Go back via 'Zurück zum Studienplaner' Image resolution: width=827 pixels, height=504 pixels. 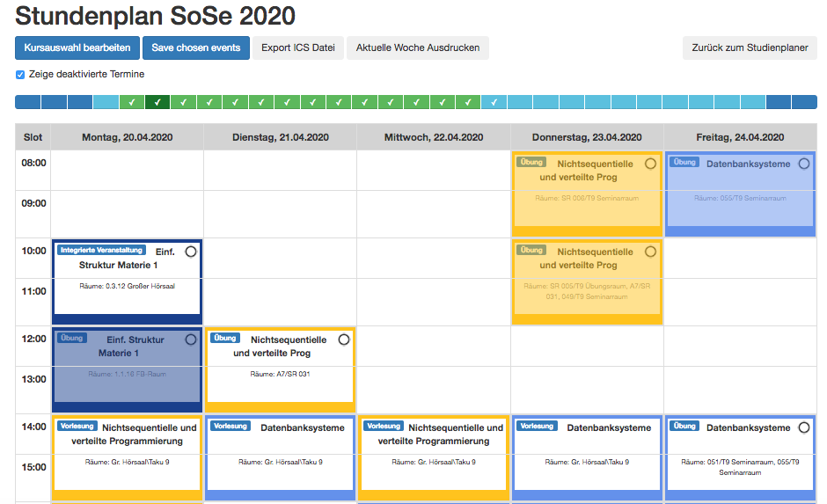750,48
